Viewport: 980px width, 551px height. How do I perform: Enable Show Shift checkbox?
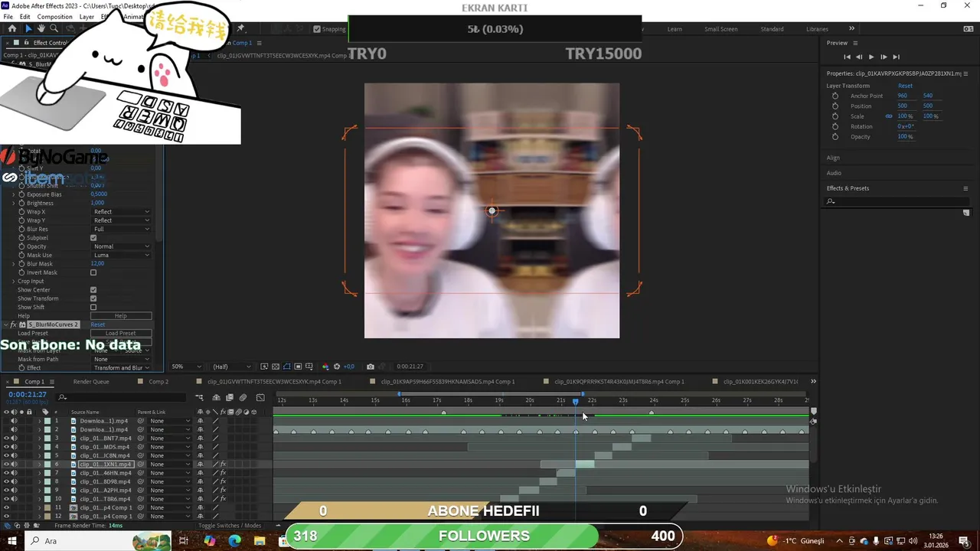[93, 308]
